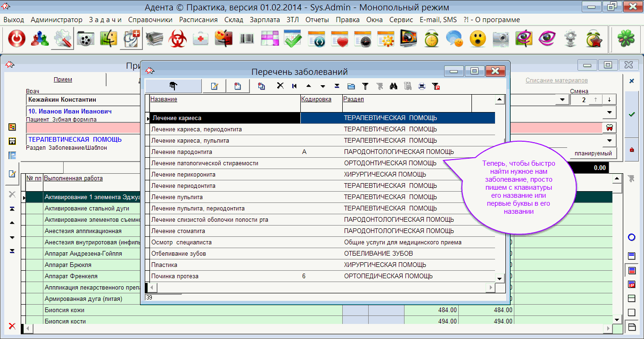
Task: Expand the doctor (Врач) dropdown arrow
Action: [x=561, y=100]
